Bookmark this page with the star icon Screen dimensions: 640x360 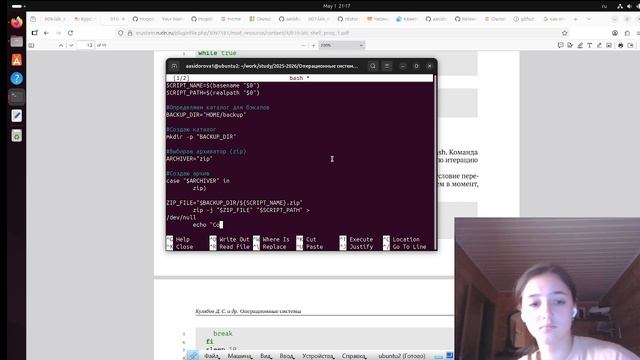point(564,33)
